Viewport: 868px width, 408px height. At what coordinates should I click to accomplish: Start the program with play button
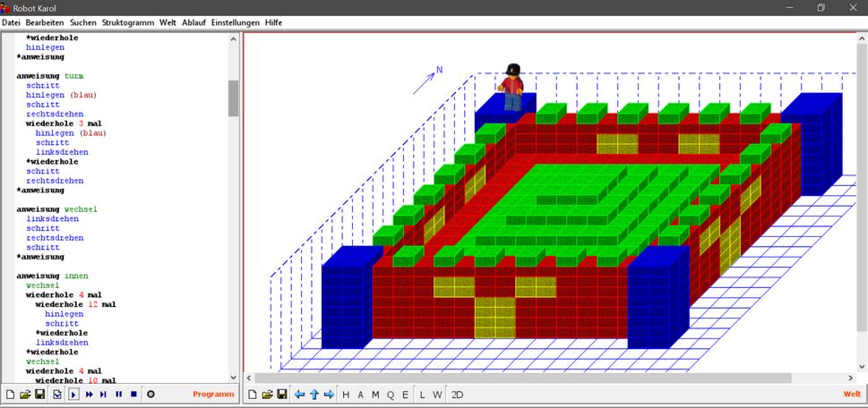click(73, 394)
